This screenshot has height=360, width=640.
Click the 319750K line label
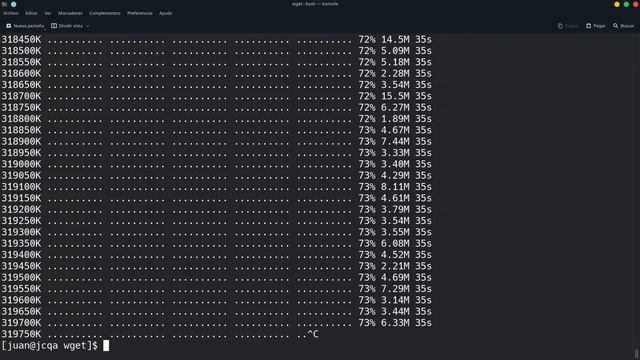coord(21,334)
